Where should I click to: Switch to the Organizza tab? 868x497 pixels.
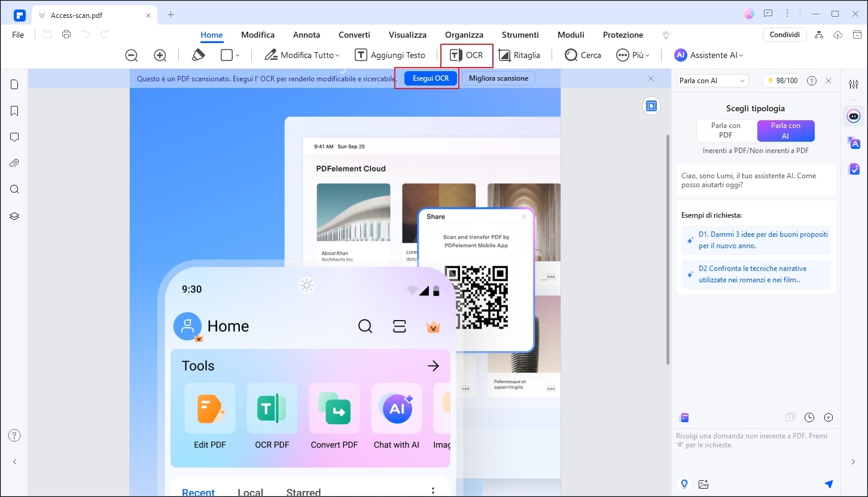pyautogui.click(x=464, y=35)
